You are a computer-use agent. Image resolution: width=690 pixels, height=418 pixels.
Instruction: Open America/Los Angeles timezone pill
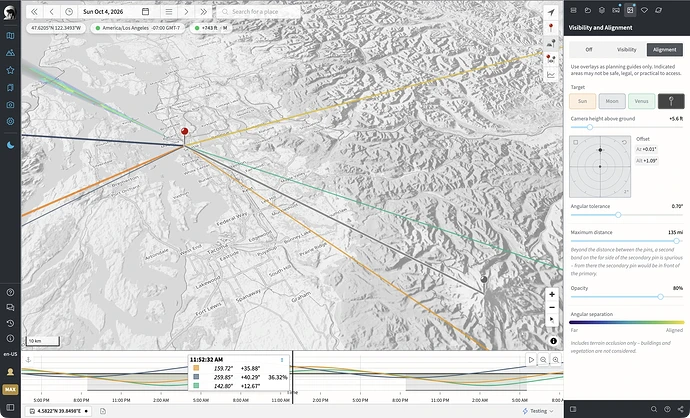coord(139,28)
